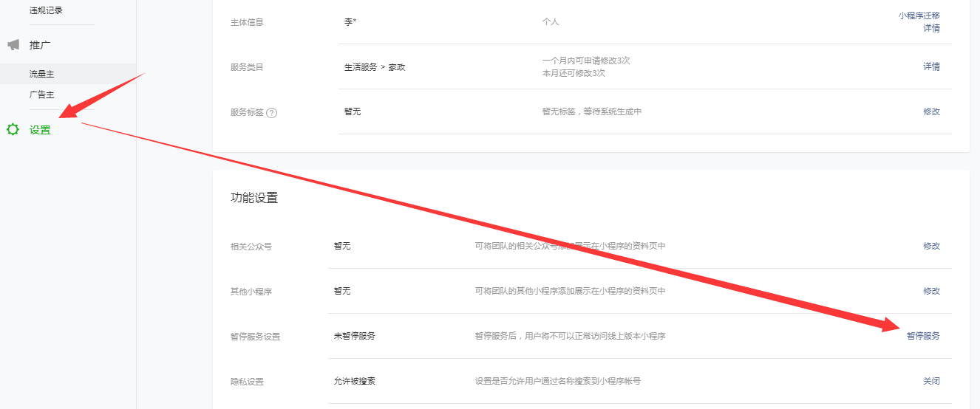Viewport: 980px width, 409px height.
Task: Click the help question mark beside 服务标签
Action: point(271,113)
